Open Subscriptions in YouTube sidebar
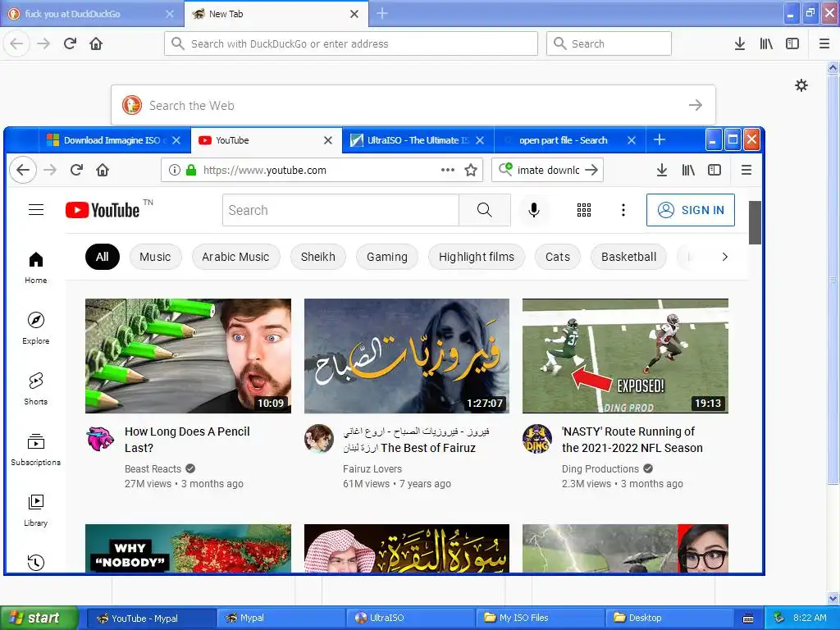 (36, 449)
